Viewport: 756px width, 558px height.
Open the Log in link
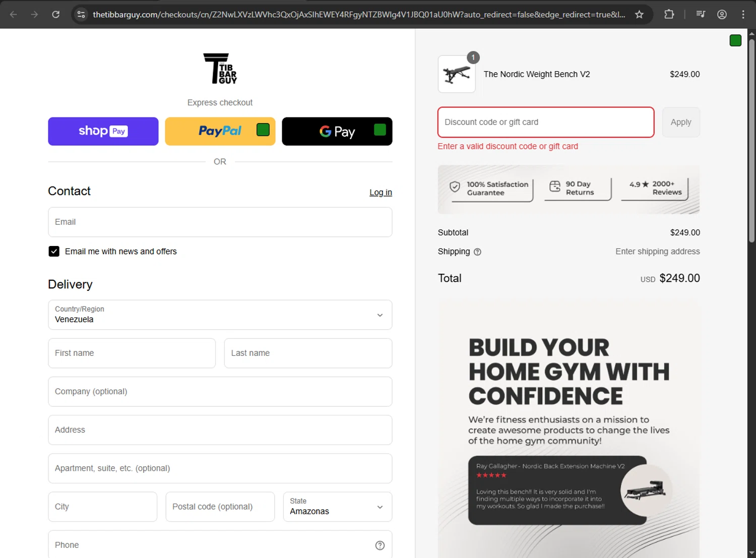381,193
